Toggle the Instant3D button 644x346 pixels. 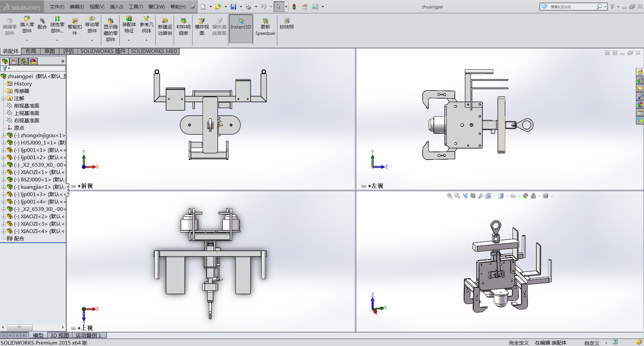pos(241,28)
